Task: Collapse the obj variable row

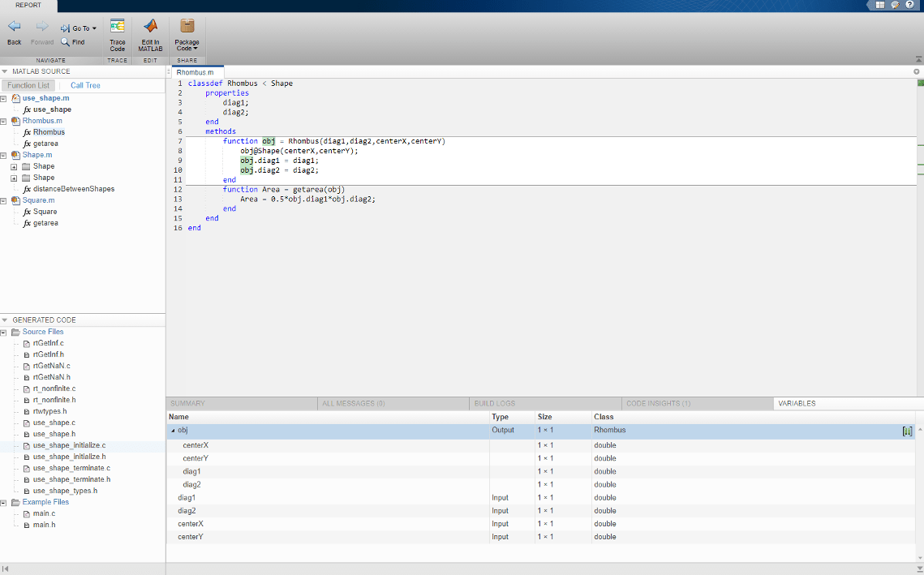Action: pyautogui.click(x=172, y=431)
